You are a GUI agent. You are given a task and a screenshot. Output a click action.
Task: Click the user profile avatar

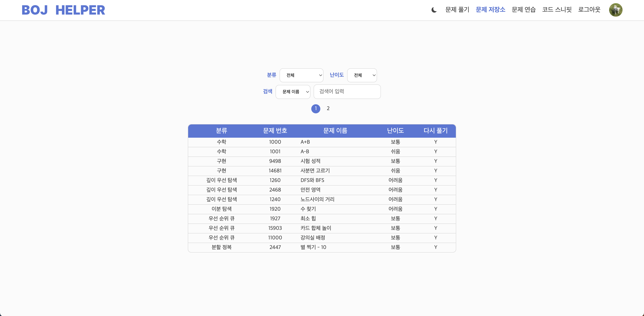coord(615,10)
